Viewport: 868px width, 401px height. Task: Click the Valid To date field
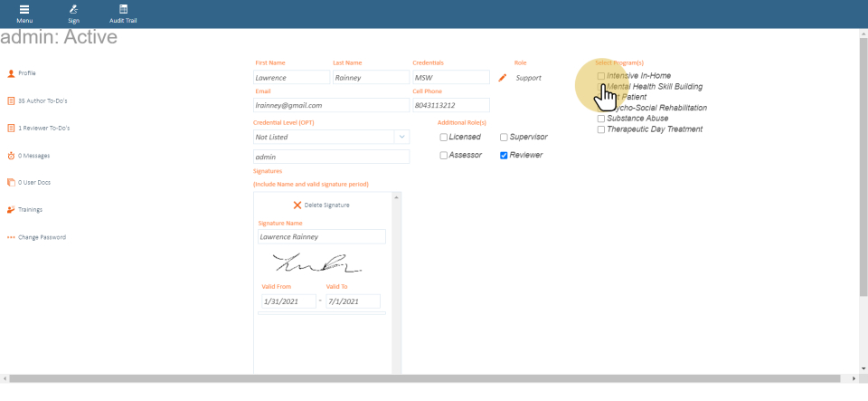353,301
